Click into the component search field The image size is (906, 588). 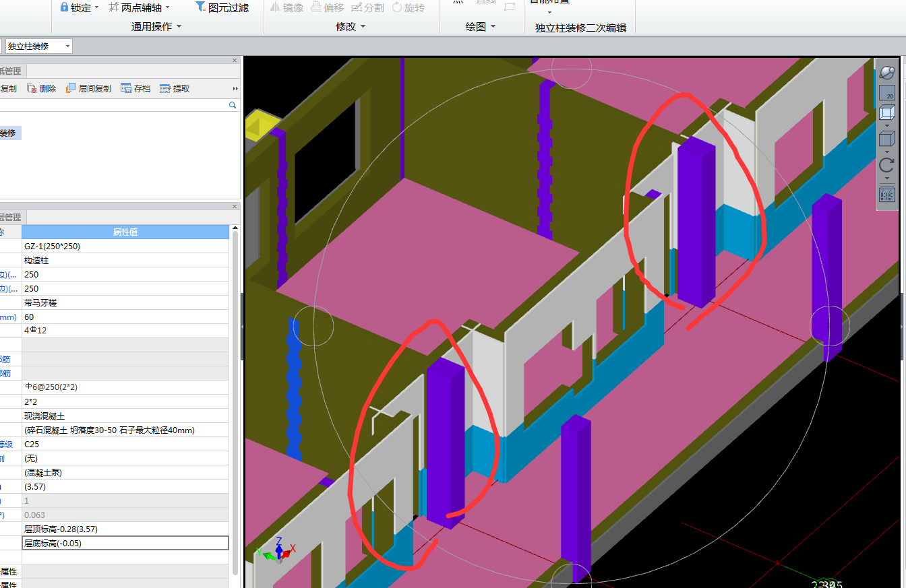tap(113, 105)
